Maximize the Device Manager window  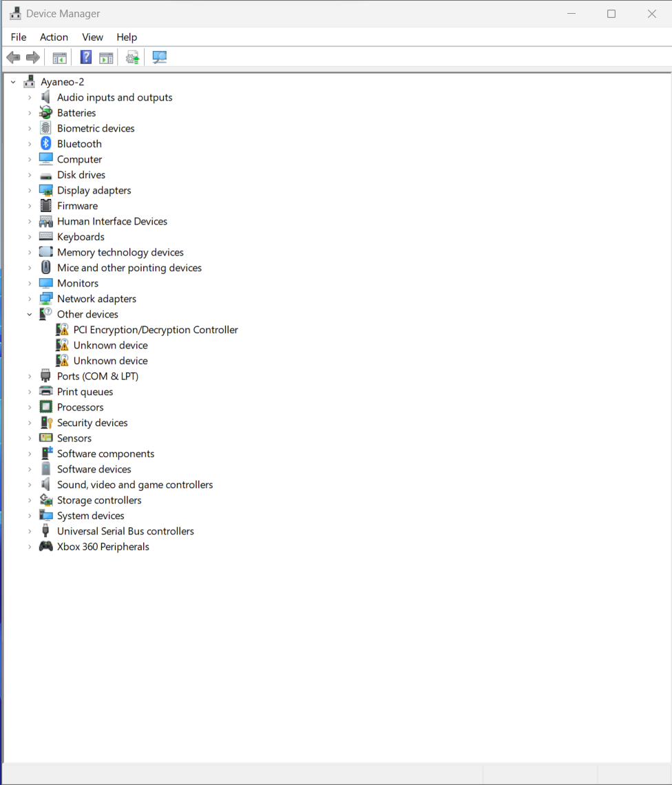(611, 14)
